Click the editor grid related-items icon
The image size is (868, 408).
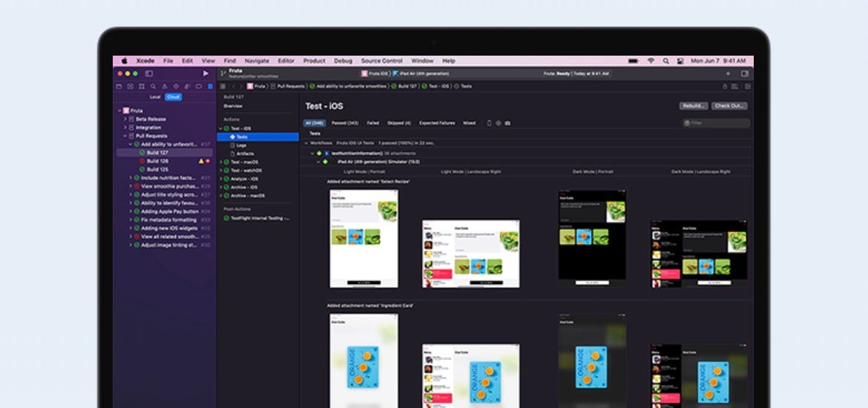tap(223, 86)
